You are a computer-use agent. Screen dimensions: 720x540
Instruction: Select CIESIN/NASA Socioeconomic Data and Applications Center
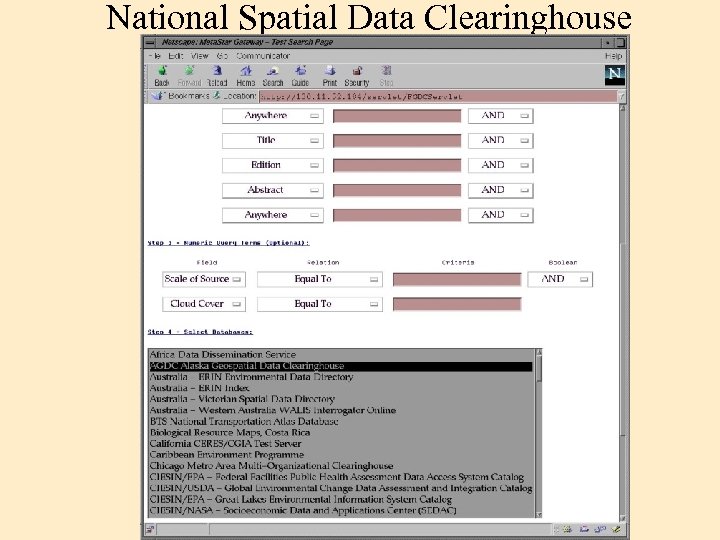[x=341, y=510]
